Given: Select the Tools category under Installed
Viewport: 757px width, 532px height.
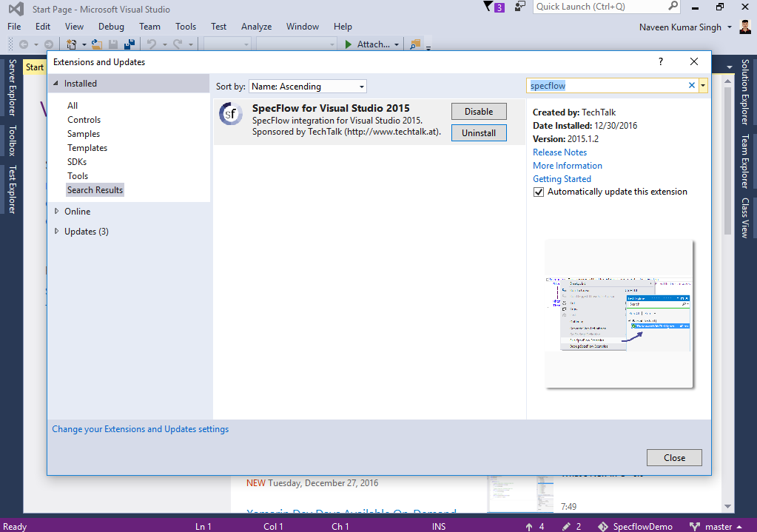Looking at the screenshot, I should 78,175.
